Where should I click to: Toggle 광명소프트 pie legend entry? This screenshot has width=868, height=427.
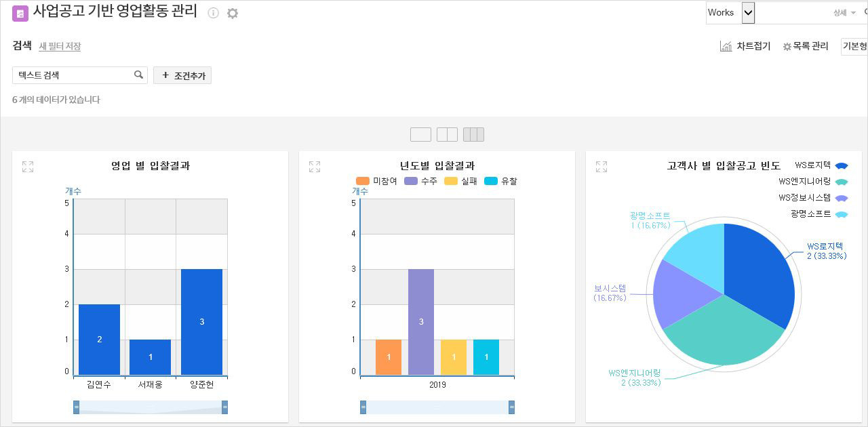click(x=819, y=214)
